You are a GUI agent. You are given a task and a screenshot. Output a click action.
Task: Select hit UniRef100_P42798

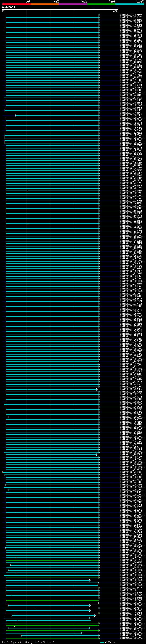pyautogui.click(x=131, y=25)
